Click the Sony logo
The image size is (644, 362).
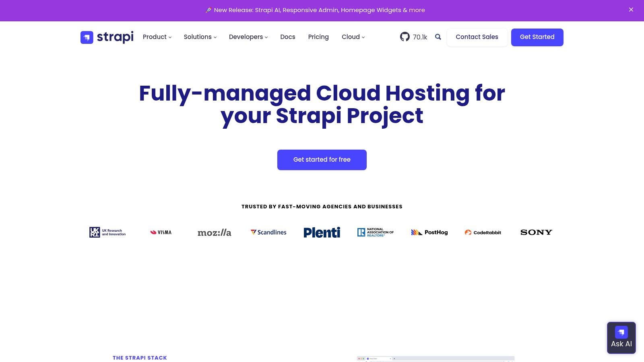[x=537, y=232]
